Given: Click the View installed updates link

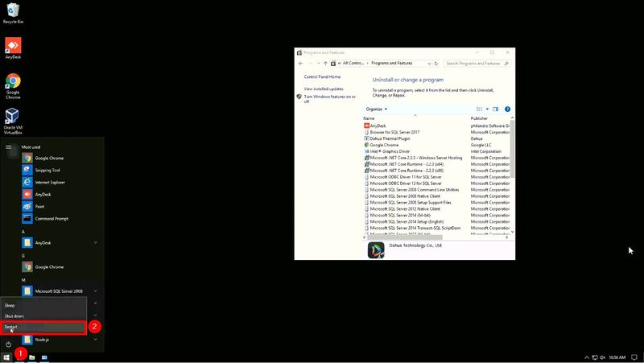Looking at the screenshot, I should coord(324,89).
